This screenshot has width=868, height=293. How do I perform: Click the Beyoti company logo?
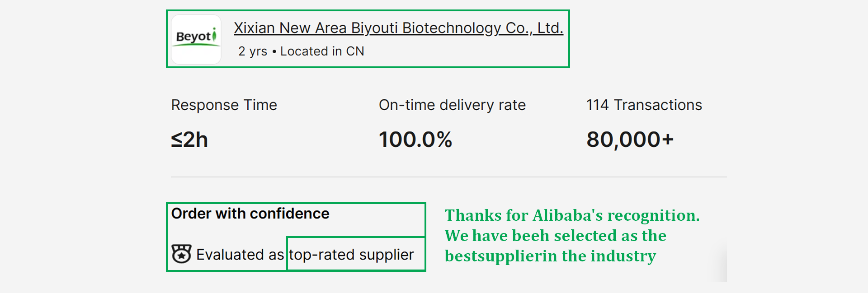(x=196, y=39)
